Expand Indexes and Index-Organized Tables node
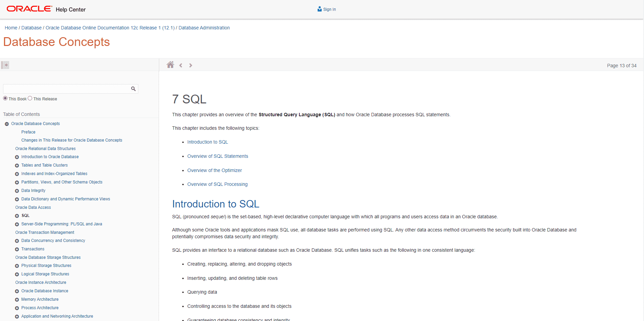644x321 pixels. click(x=17, y=174)
